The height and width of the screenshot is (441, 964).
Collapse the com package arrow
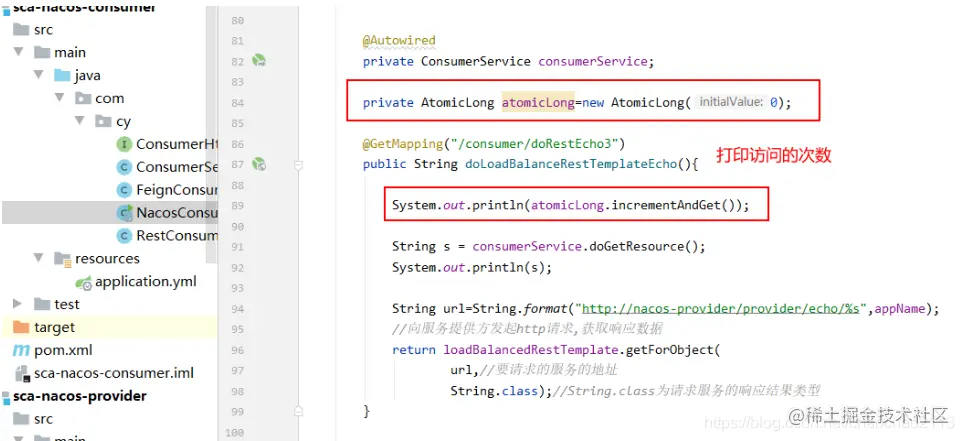point(59,98)
